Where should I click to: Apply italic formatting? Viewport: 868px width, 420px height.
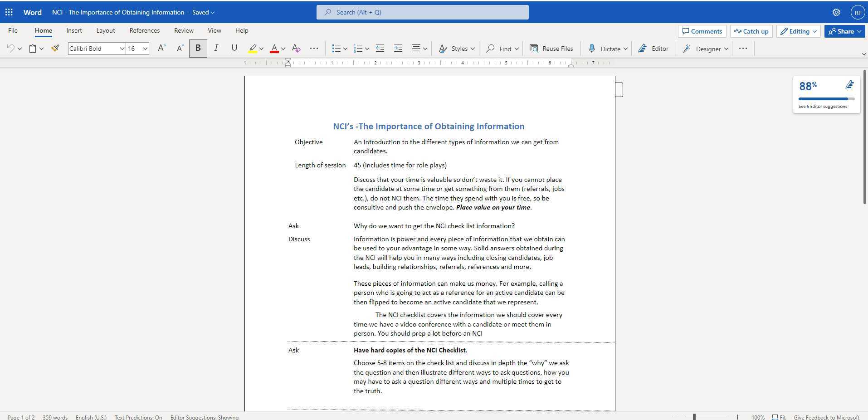point(216,48)
